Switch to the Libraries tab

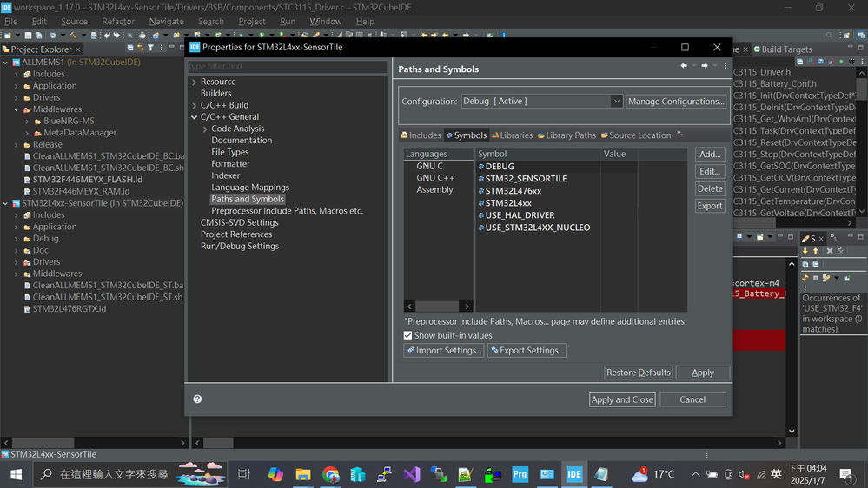512,135
